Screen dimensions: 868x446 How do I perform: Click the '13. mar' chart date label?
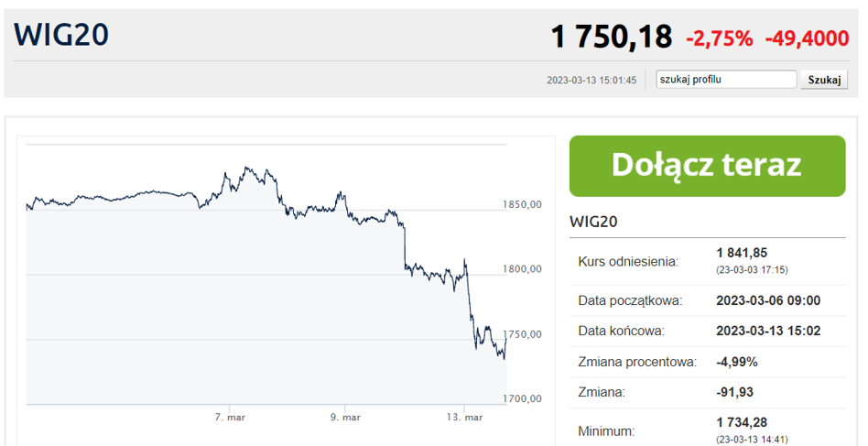pos(464,418)
